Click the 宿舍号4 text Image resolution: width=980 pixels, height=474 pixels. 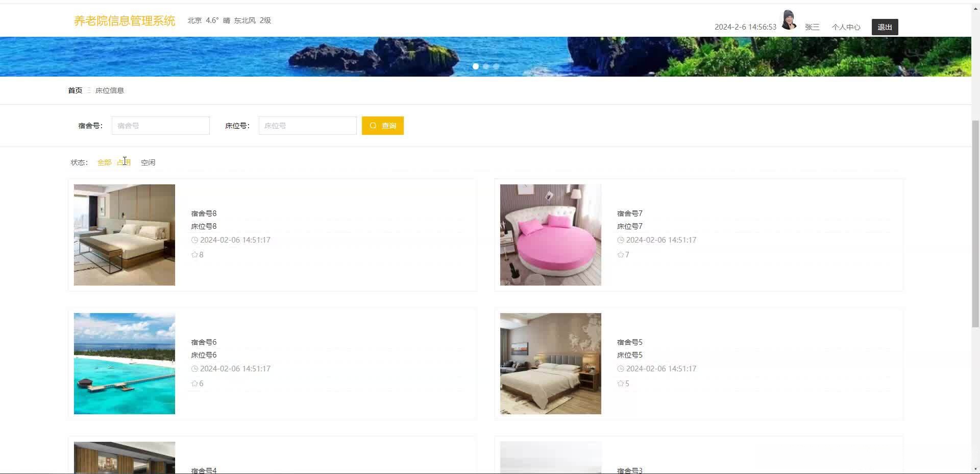204,470
